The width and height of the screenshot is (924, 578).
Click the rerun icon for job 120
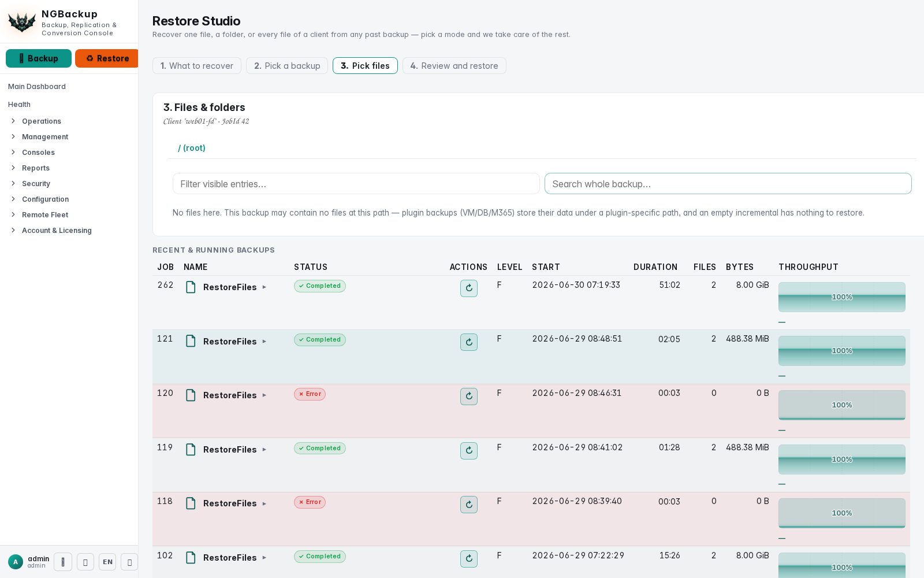[469, 396]
